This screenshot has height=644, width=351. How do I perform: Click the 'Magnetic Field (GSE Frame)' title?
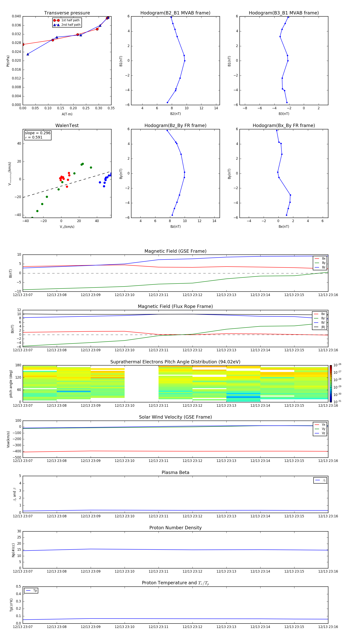tap(175, 251)
